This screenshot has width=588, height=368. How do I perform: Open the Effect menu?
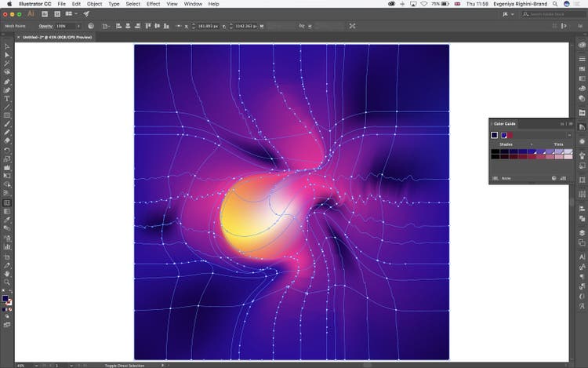[x=153, y=4]
